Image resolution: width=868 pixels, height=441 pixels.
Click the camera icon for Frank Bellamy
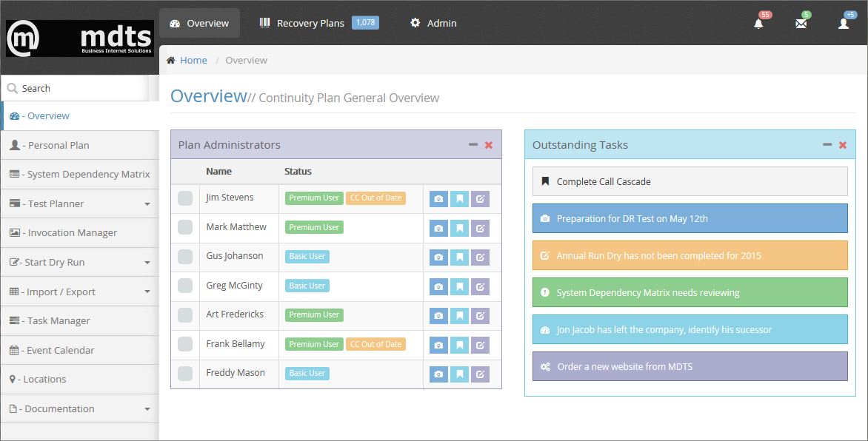click(x=438, y=345)
